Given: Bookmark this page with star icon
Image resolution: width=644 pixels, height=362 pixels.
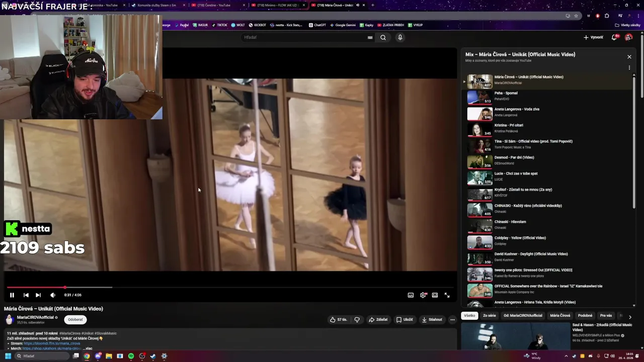Looking at the screenshot, I should 576,16.
